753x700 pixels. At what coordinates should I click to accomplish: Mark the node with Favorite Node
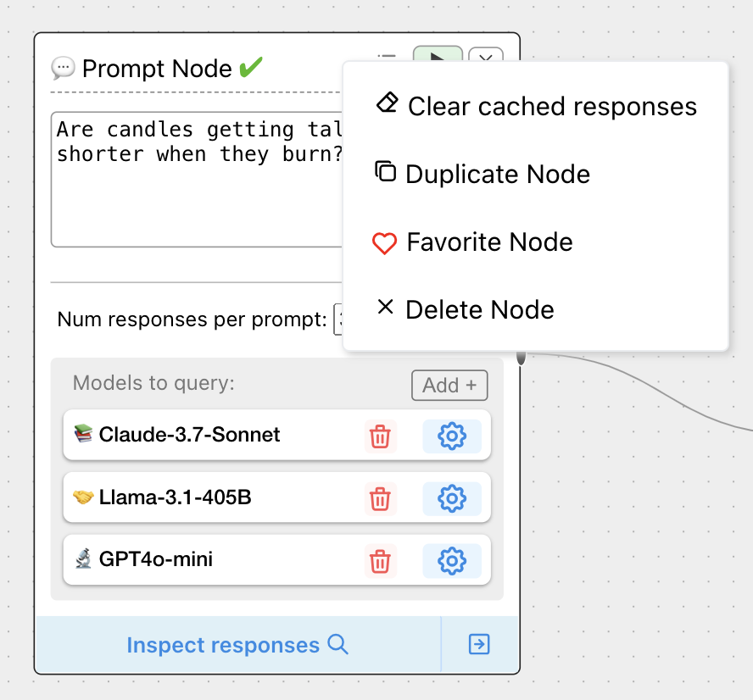click(x=473, y=242)
